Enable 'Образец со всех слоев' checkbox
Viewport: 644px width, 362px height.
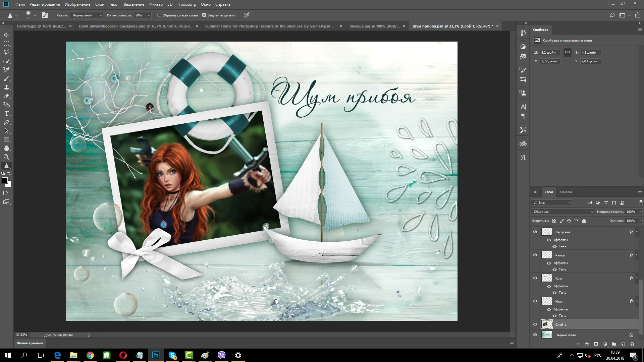click(x=159, y=15)
